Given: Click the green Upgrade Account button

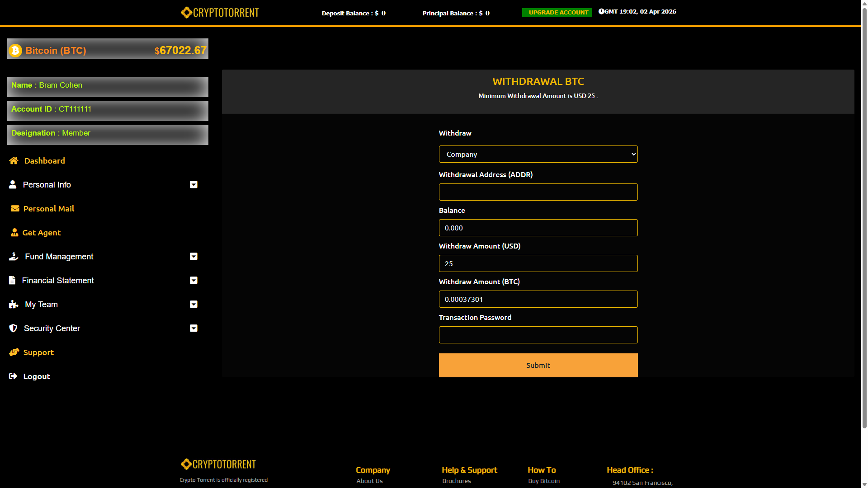Looking at the screenshot, I should [557, 12].
